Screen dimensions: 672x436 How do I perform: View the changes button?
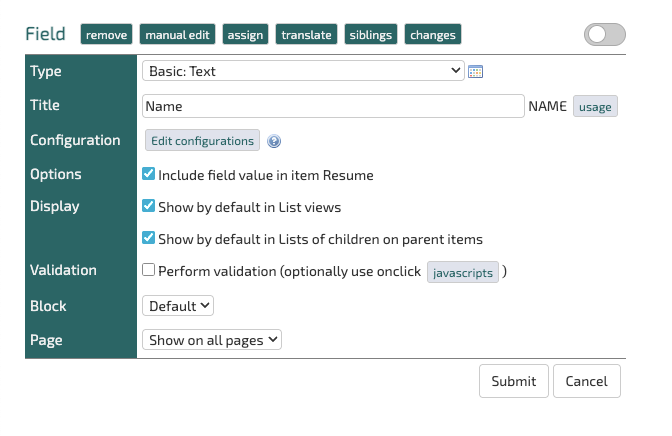tap(433, 34)
